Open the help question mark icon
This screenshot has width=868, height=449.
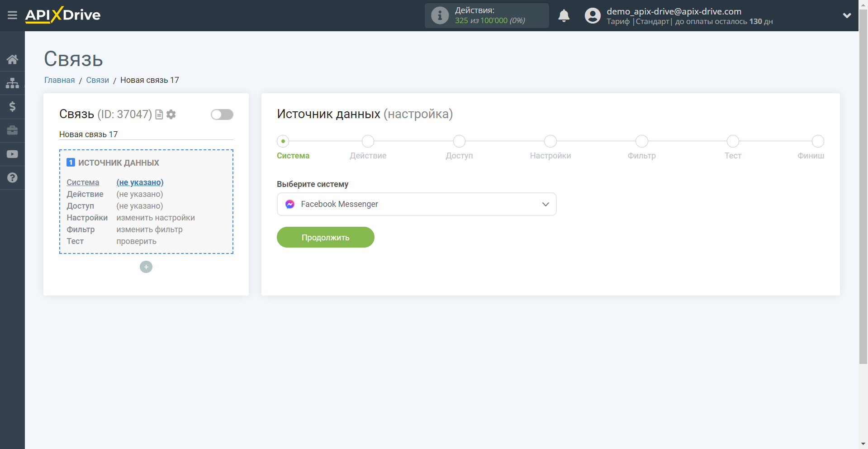click(12, 177)
